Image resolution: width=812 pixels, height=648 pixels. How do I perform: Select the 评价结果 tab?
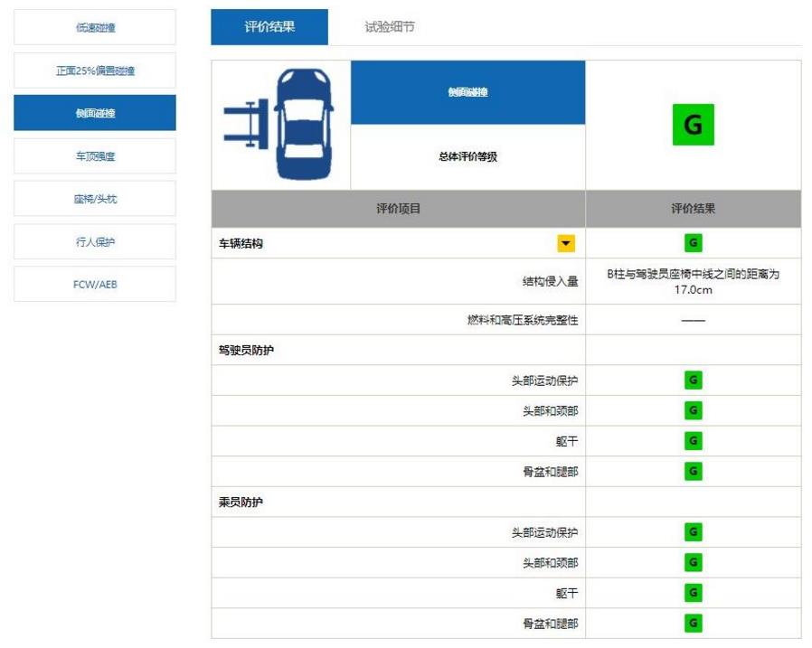tap(269, 27)
